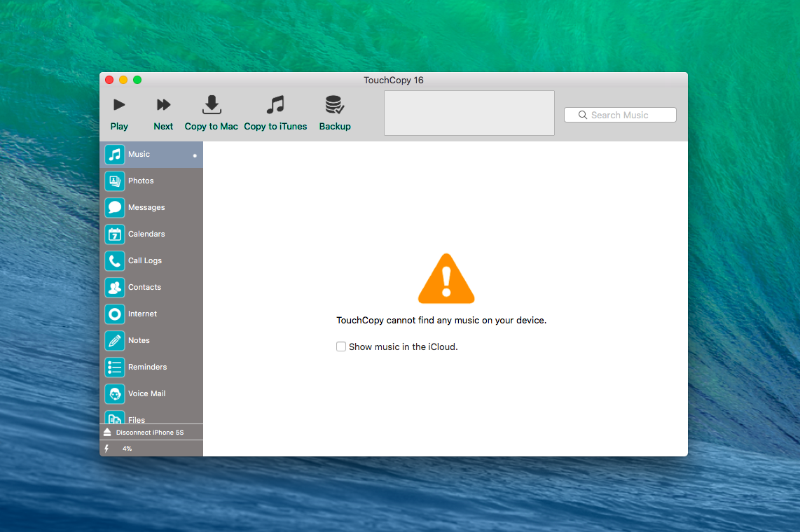Click the Play label in toolbar

tap(119, 127)
